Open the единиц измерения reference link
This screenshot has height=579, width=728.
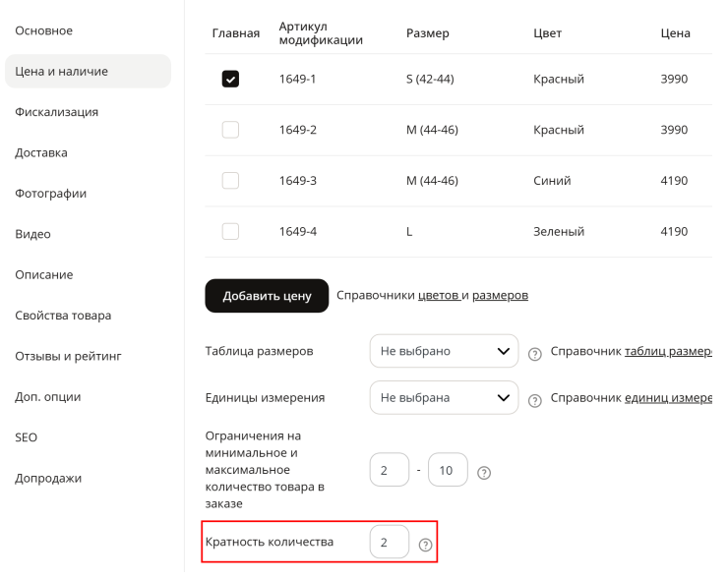[668, 397]
